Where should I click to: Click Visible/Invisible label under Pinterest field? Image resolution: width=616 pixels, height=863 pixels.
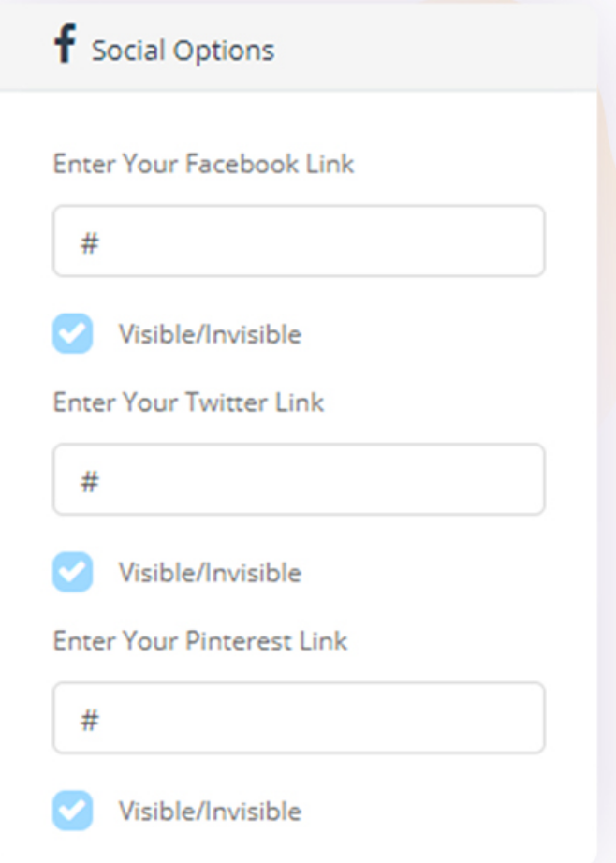(210, 811)
